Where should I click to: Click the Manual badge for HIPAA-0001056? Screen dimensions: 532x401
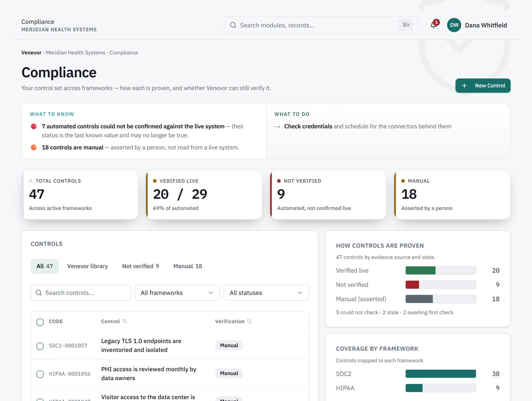(229, 374)
